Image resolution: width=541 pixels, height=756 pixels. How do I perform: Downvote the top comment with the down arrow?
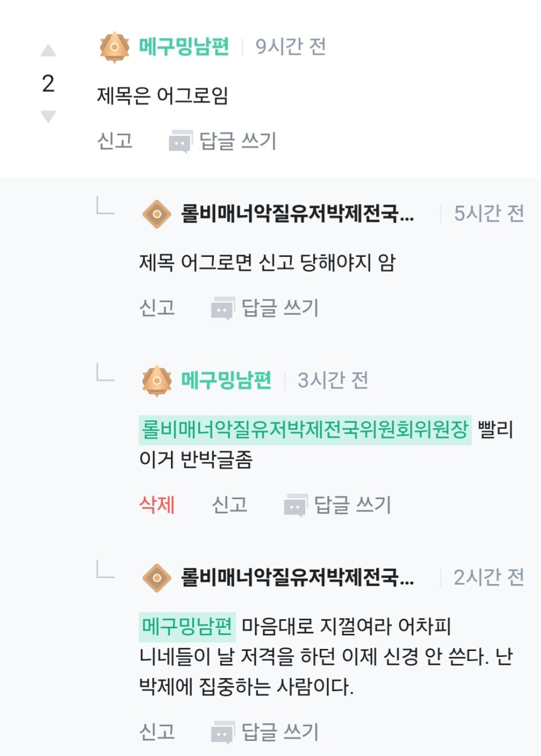(x=48, y=116)
